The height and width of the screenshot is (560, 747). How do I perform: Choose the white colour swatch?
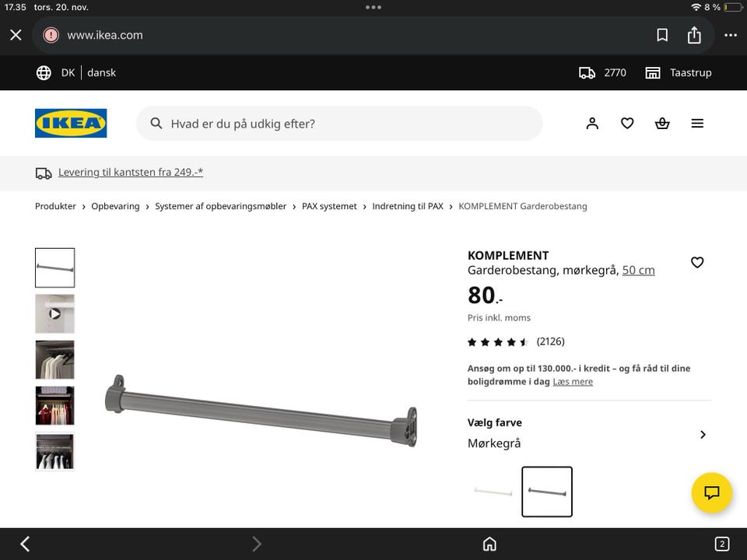493,492
